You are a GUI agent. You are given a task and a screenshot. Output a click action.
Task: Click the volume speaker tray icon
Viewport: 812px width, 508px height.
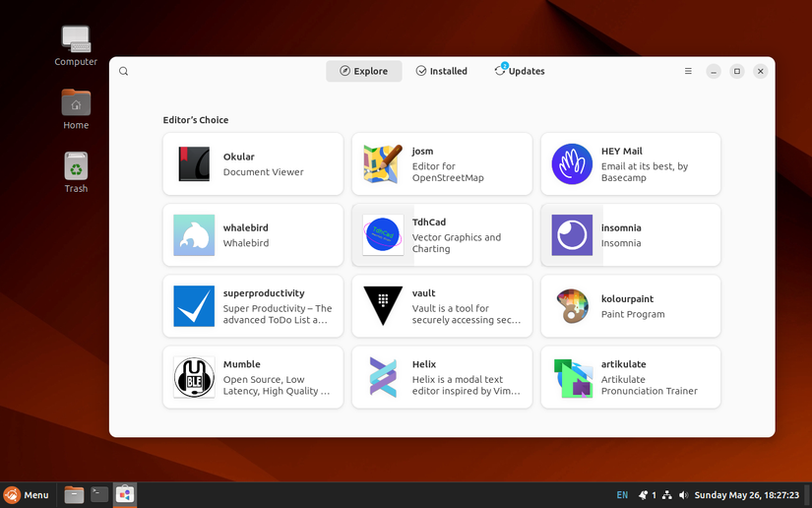click(x=684, y=495)
